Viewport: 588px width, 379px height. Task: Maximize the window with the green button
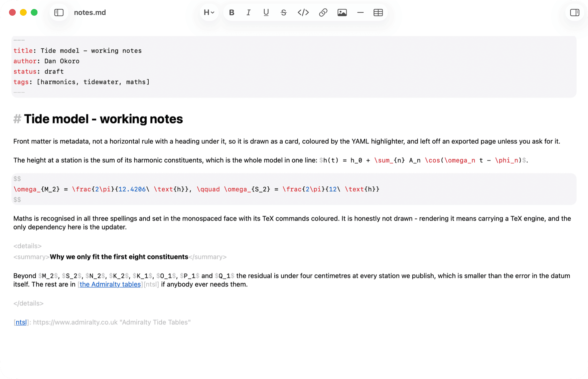(x=34, y=13)
